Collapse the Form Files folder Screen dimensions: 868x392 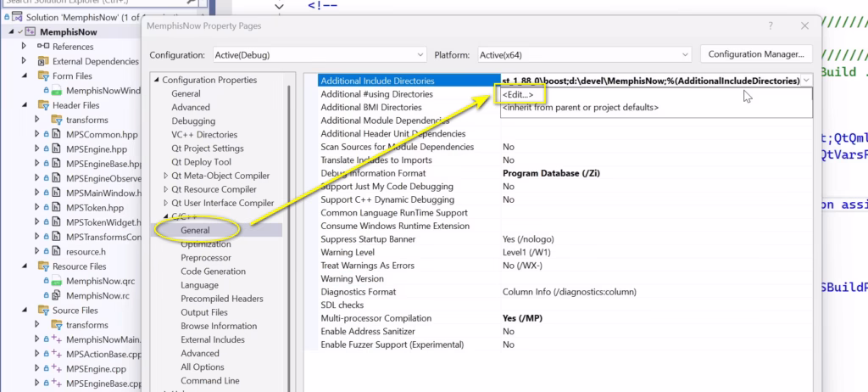click(24, 76)
